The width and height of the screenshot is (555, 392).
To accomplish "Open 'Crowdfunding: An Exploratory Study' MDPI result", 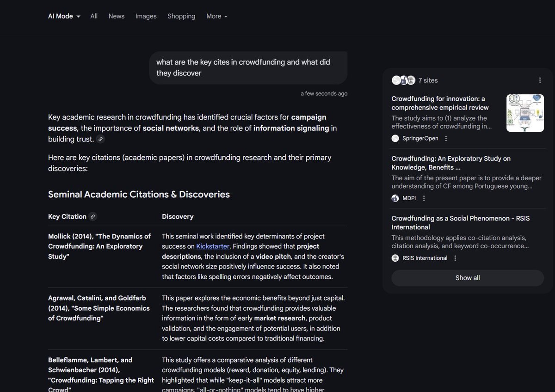I will pos(451,163).
